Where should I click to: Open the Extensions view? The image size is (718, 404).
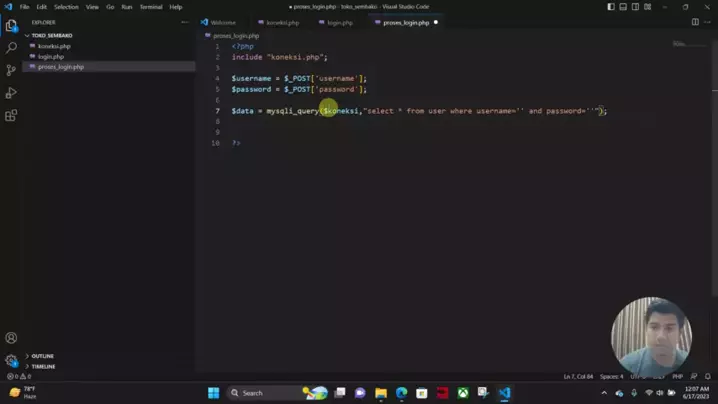pyautogui.click(x=12, y=116)
